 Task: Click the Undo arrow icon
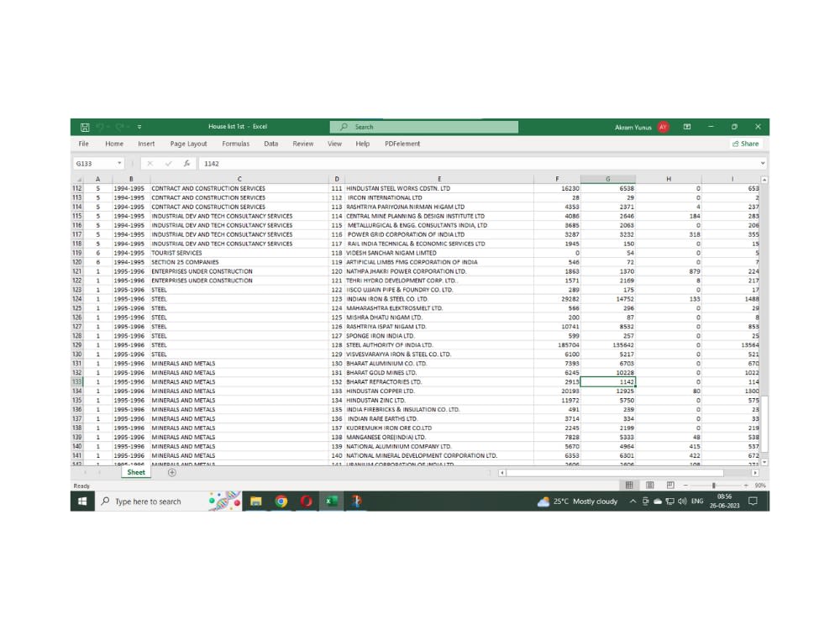[100, 127]
